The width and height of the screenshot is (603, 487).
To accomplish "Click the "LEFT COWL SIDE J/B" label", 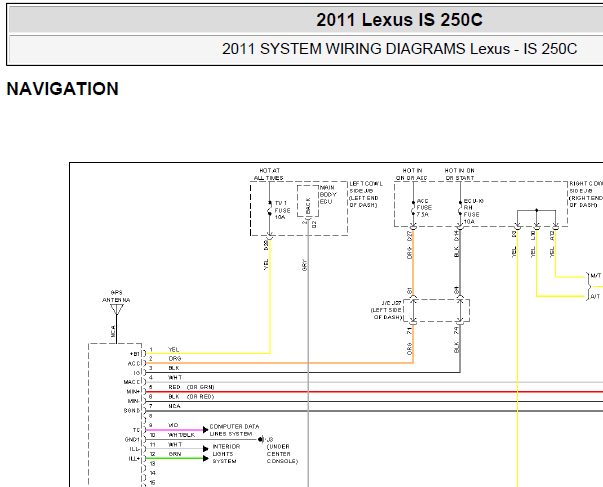I will coord(366,194).
